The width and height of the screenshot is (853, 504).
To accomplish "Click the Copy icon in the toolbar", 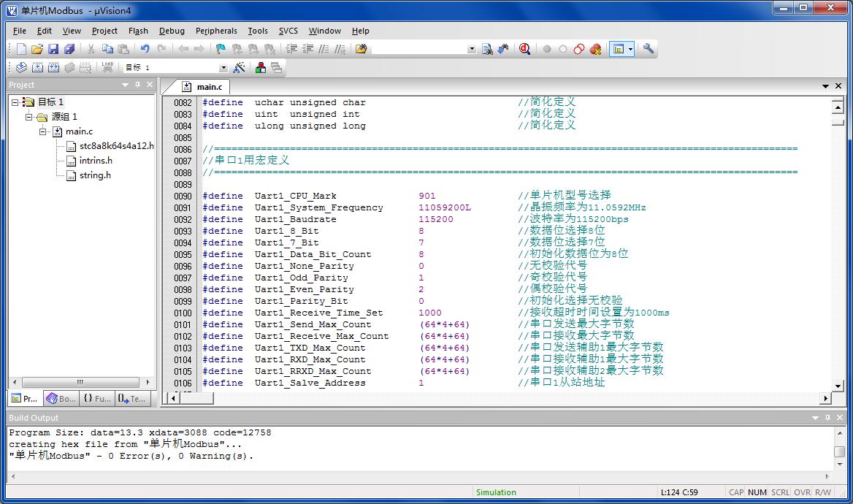I will tap(107, 49).
